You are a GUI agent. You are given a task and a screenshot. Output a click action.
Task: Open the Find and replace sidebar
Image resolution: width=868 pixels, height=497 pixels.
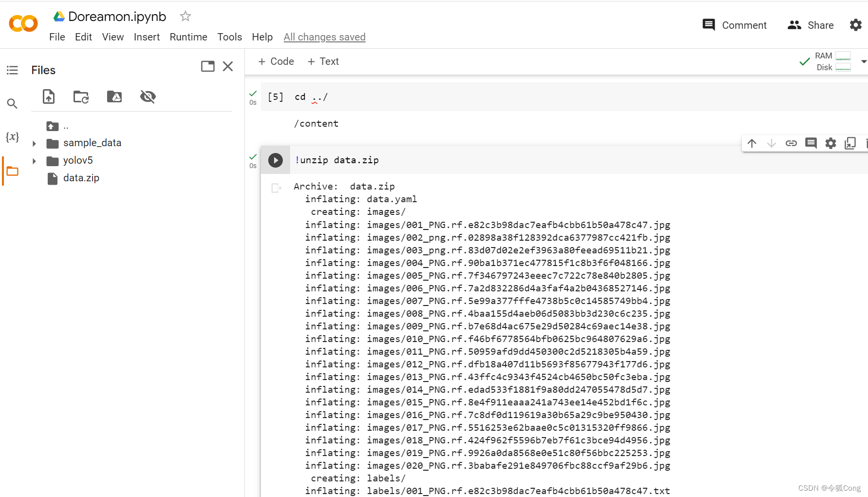coord(12,103)
